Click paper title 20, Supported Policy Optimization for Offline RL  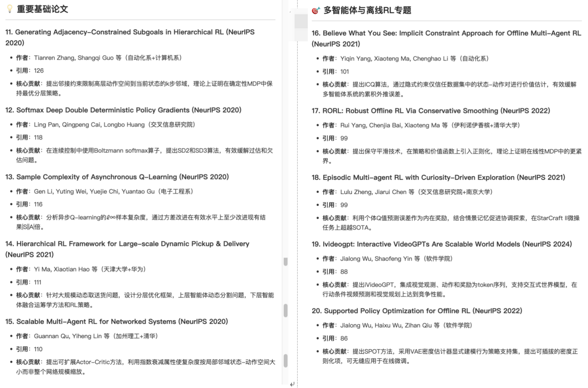coord(417,311)
